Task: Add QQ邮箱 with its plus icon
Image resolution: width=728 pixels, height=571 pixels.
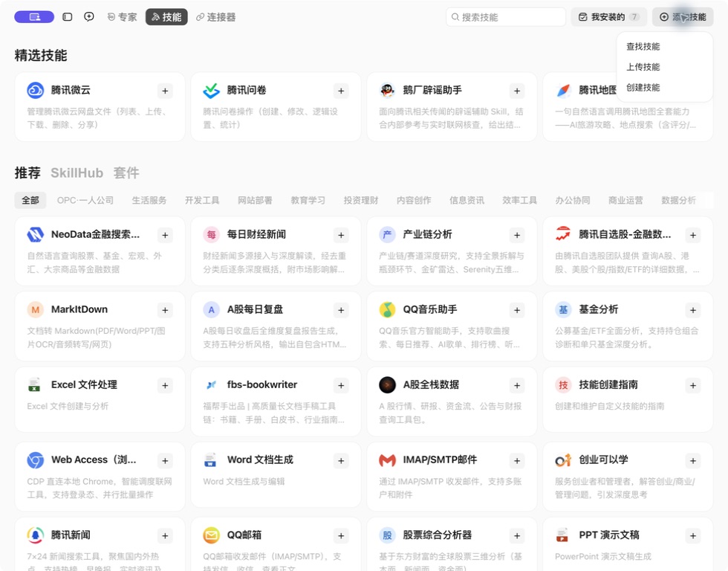Action: click(341, 536)
